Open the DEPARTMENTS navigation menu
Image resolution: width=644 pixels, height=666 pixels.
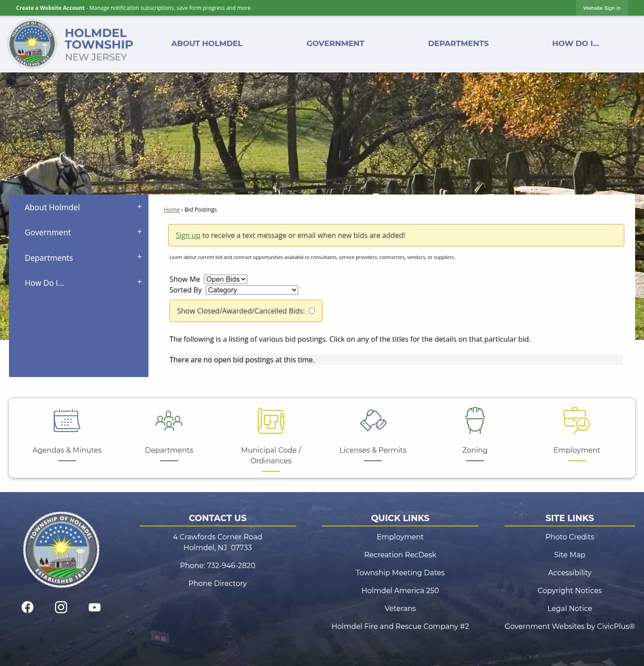tap(458, 43)
